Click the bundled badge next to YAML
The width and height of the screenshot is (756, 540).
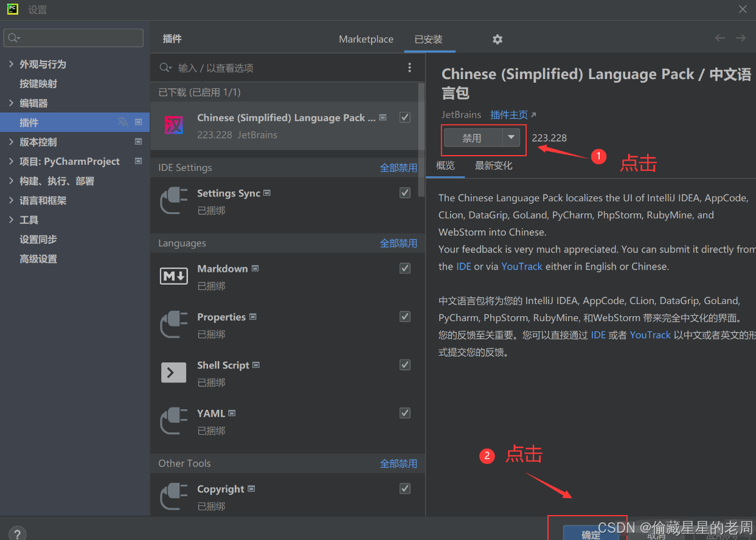click(232, 413)
